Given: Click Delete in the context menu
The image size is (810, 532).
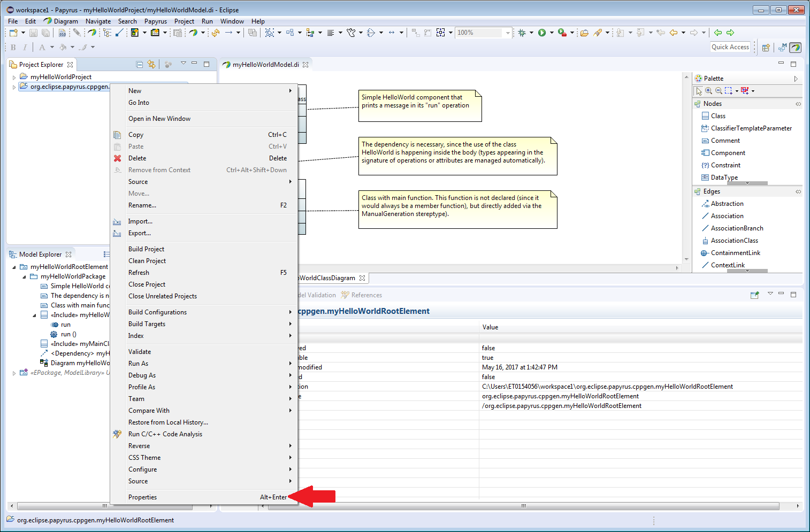Looking at the screenshot, I should [204, 158].
